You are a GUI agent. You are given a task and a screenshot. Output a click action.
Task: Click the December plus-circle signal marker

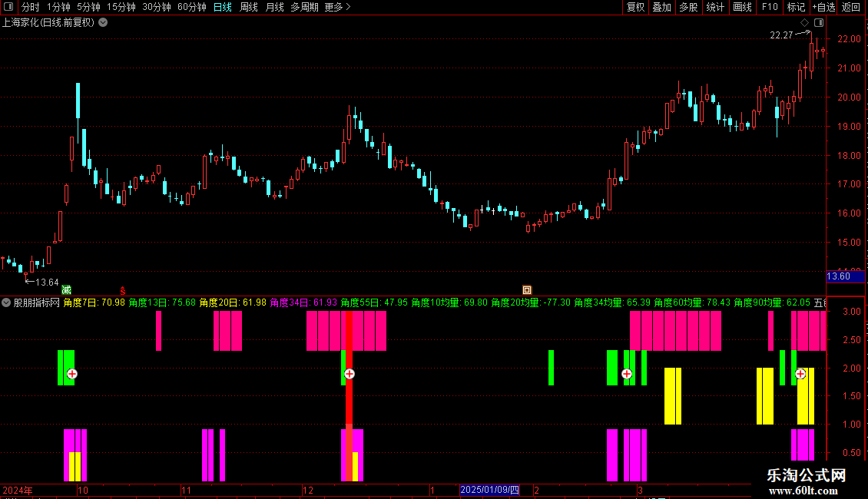click(350, 374)
